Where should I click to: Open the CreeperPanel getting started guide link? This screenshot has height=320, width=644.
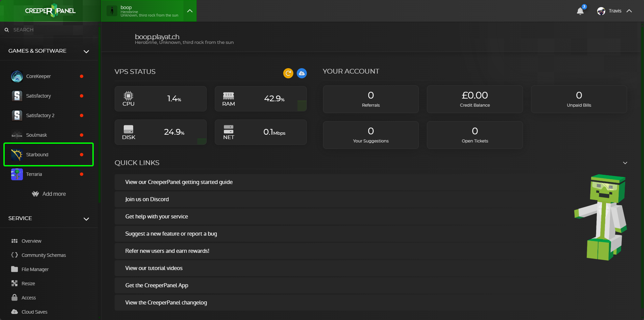click(179, 182)
